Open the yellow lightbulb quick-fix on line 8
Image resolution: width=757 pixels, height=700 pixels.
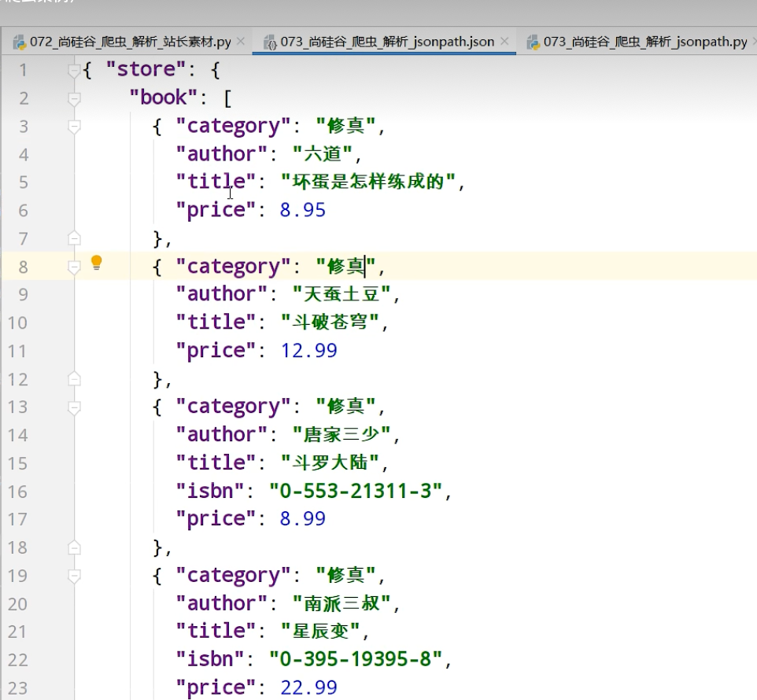click(97, 263)
